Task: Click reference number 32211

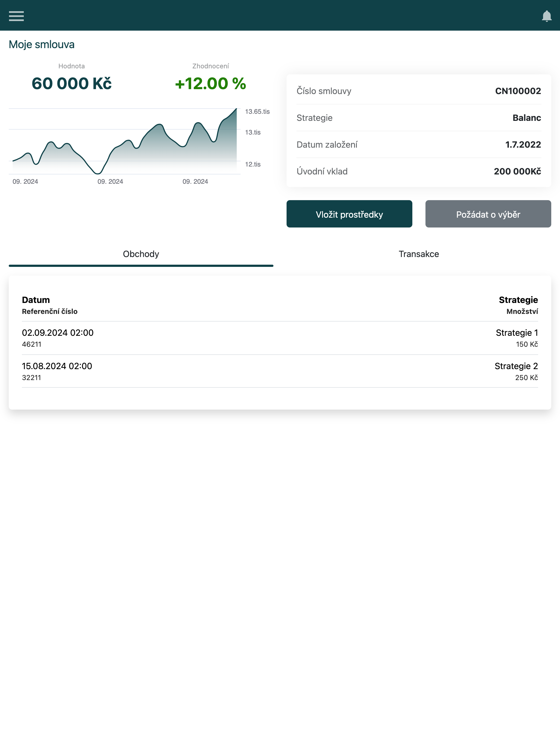Action: pyautogui.click(x=31, y=378)
